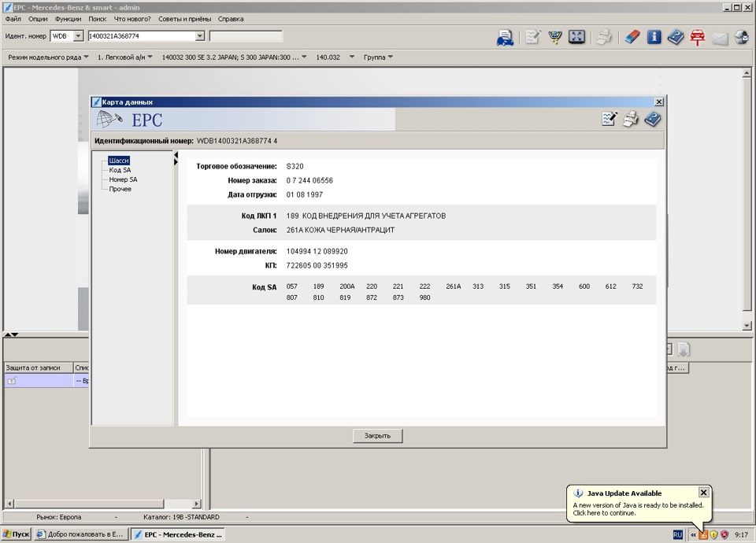Open the Файл menu
This screenshot has width=756, height=543.
click(x=13, y=19)
